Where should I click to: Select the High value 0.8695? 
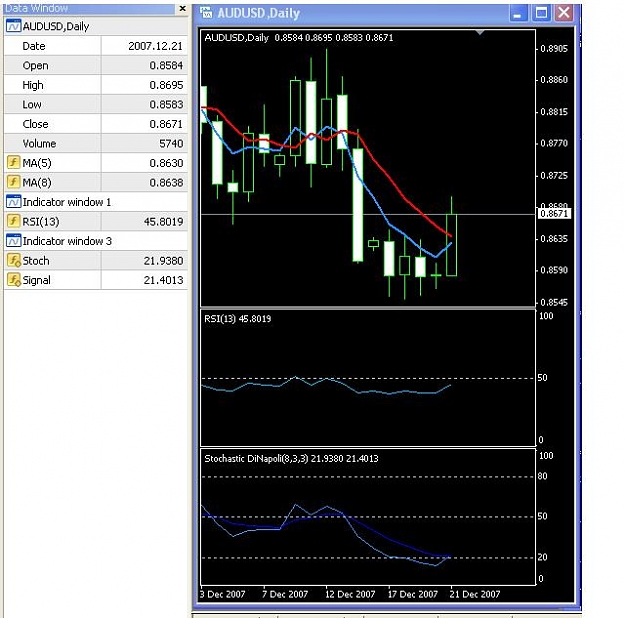pos(166,85)
